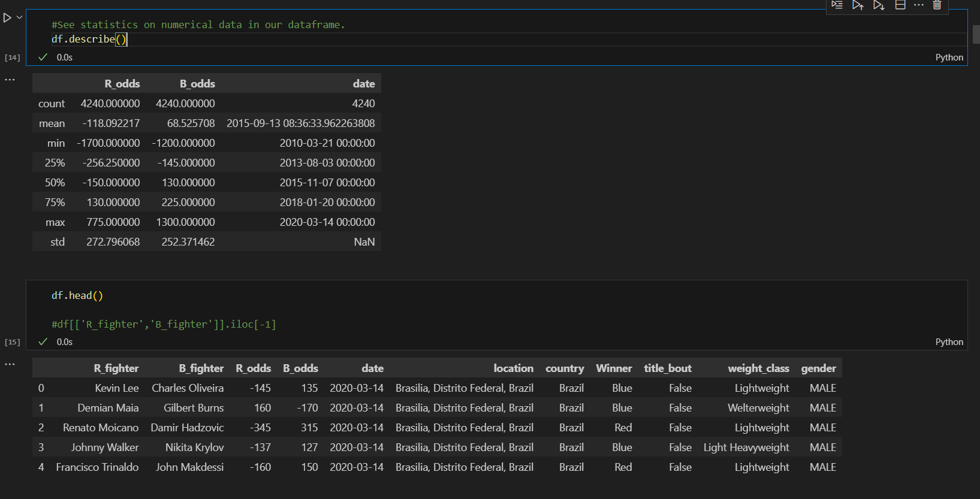Viewport: 980px width, 499px height.
Task: Click the weight_class column header
Action: (x=759, y=368)
